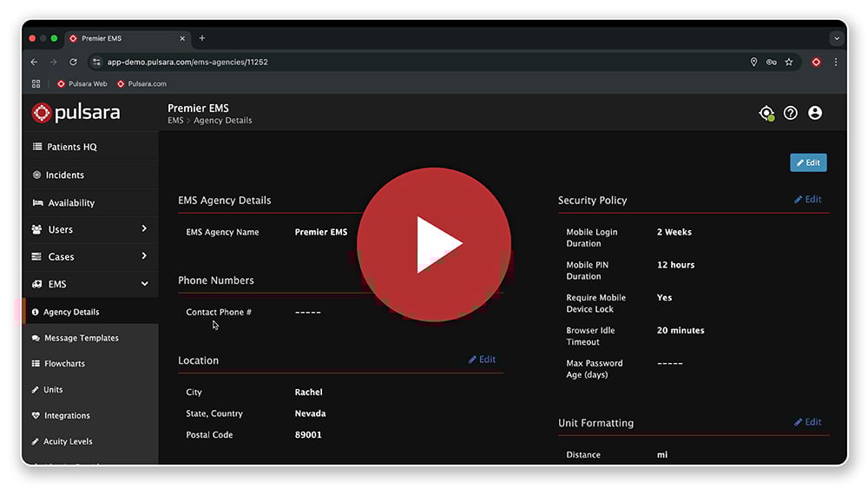The image size is (868, 489).
Task: Go back with the browser back arrow
Action: pos(35,62)
